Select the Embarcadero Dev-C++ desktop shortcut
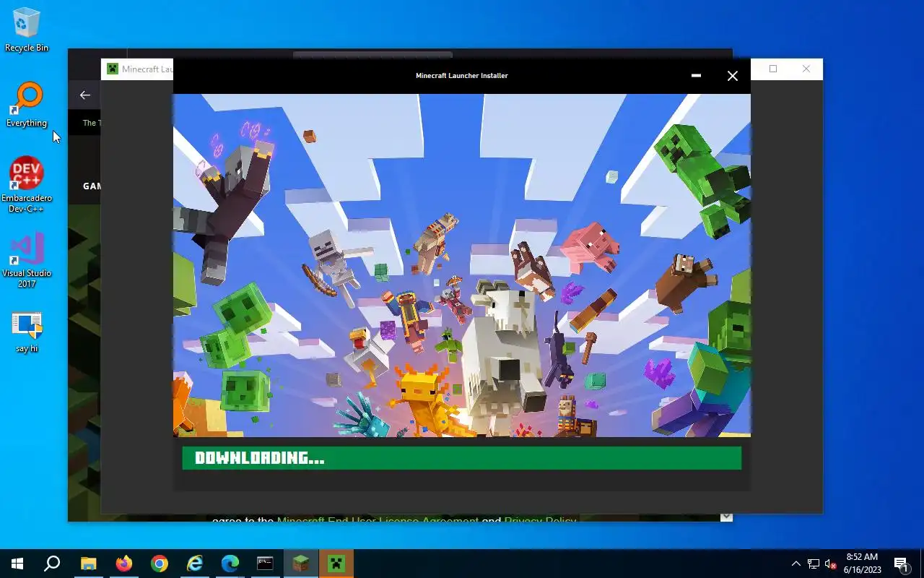The width and height of the screenshot is (924, 578). pos(27,185)
